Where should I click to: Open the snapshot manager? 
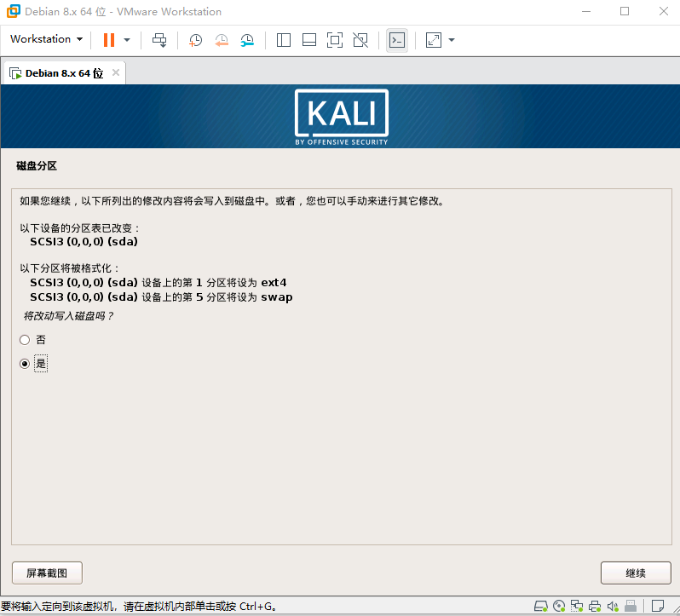(x=247, y=40)
